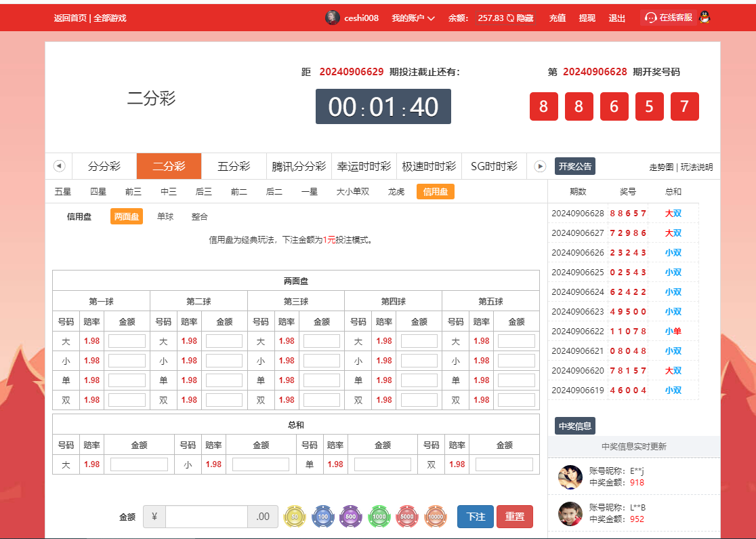
Task: Switch to 五分彩 game tab
Action: pos(234,167)
